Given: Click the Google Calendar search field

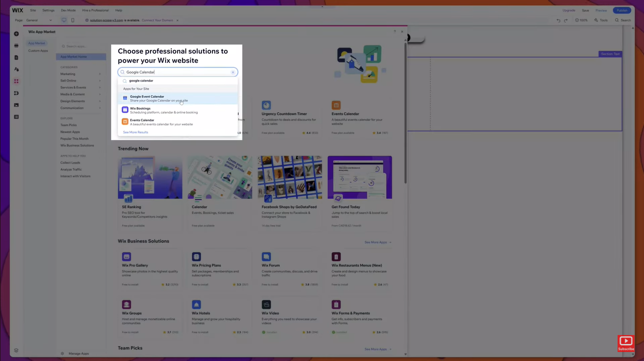Looking at the screenshot, I should (x=177, y=72).
